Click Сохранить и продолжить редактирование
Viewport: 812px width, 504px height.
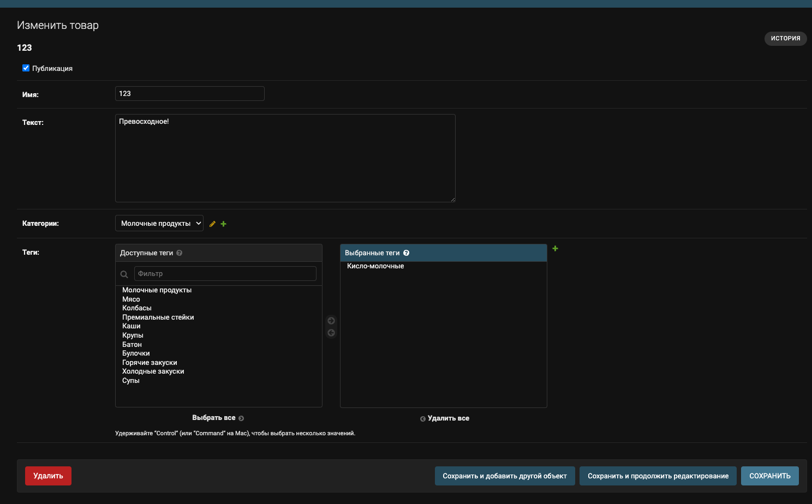pos(658,476)
